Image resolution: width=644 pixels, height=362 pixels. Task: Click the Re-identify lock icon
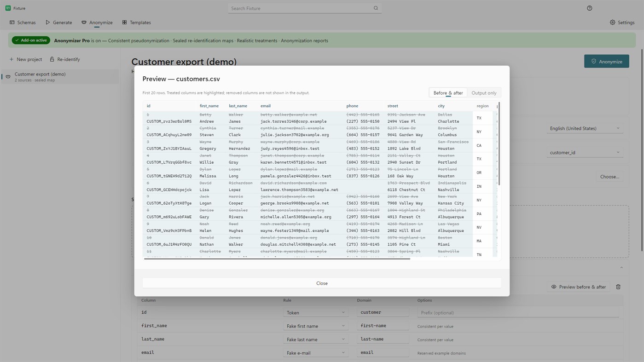(52, 59)
